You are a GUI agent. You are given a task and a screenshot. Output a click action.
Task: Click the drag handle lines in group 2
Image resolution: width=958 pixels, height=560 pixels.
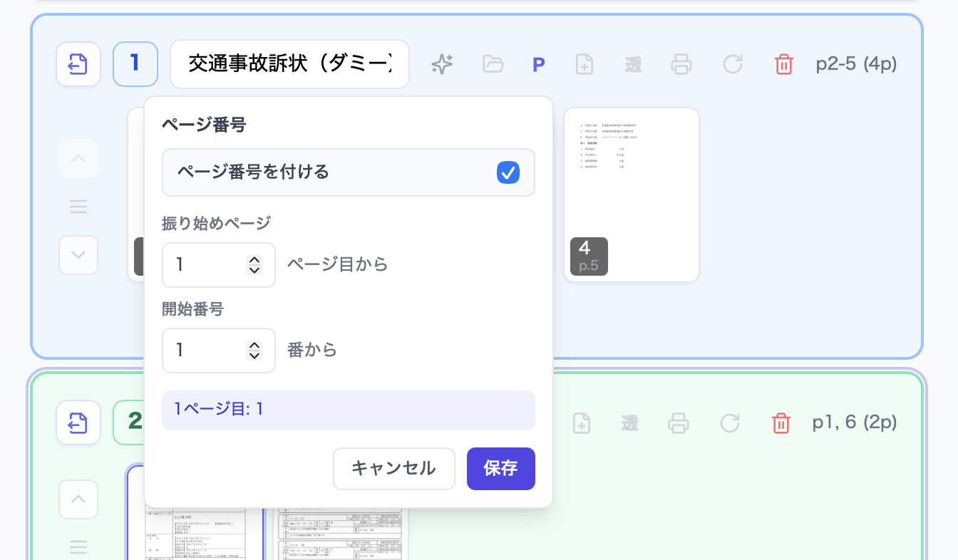(78, 547)
